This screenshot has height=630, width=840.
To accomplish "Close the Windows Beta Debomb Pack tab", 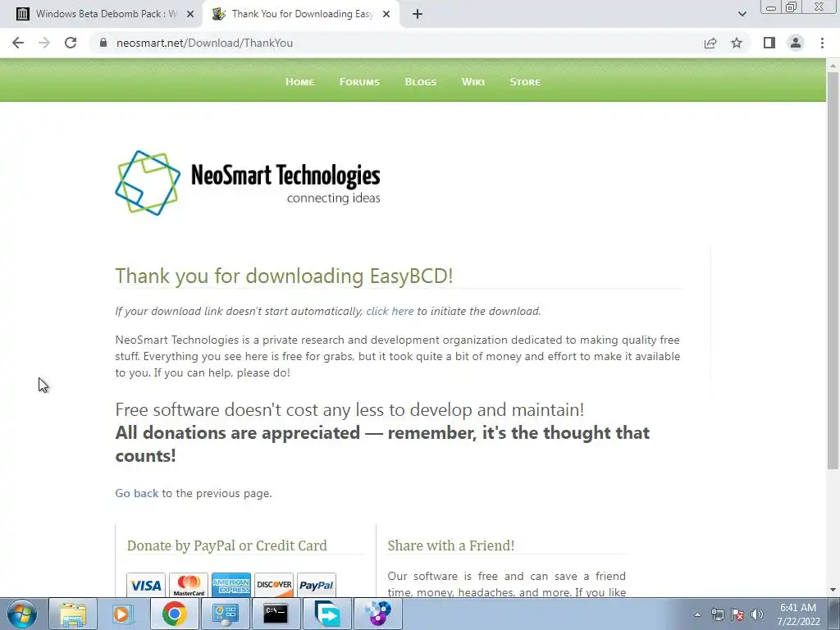I will (190, 15).
